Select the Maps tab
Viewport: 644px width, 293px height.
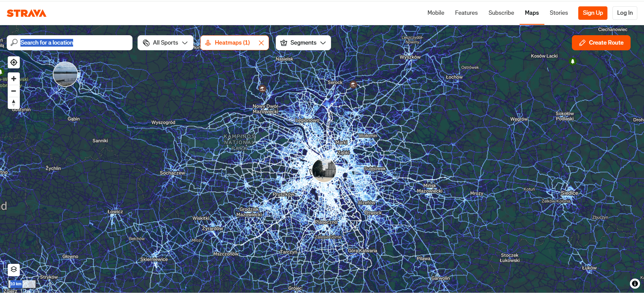pos(532,13)
